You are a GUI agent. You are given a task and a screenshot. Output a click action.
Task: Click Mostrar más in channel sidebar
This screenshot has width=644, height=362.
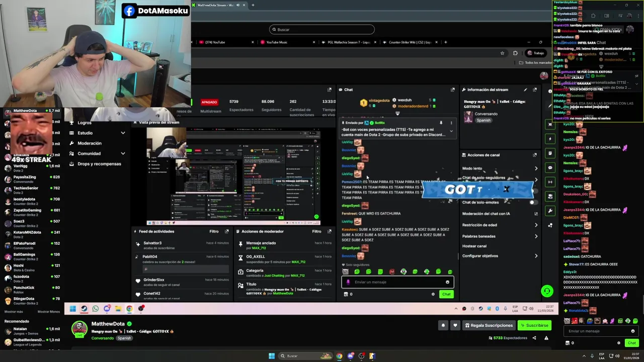(14, 312)
